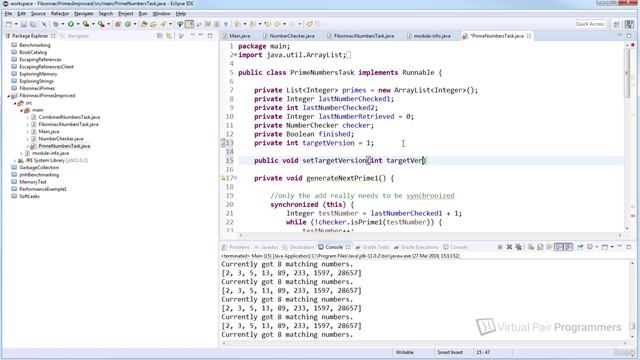Screen dimensions: 640x360
Task: Open the Refactor menu
Action: 60,13
